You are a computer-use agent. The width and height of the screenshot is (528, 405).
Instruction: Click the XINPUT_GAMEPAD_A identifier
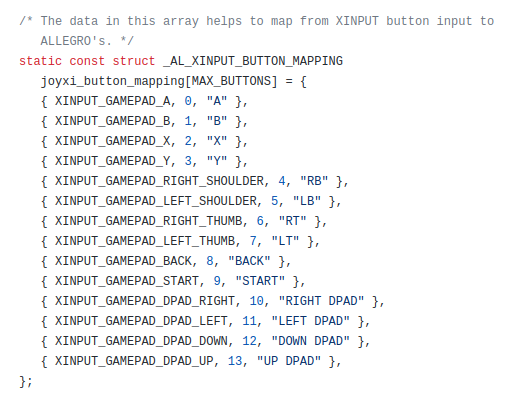pos(113,101)
